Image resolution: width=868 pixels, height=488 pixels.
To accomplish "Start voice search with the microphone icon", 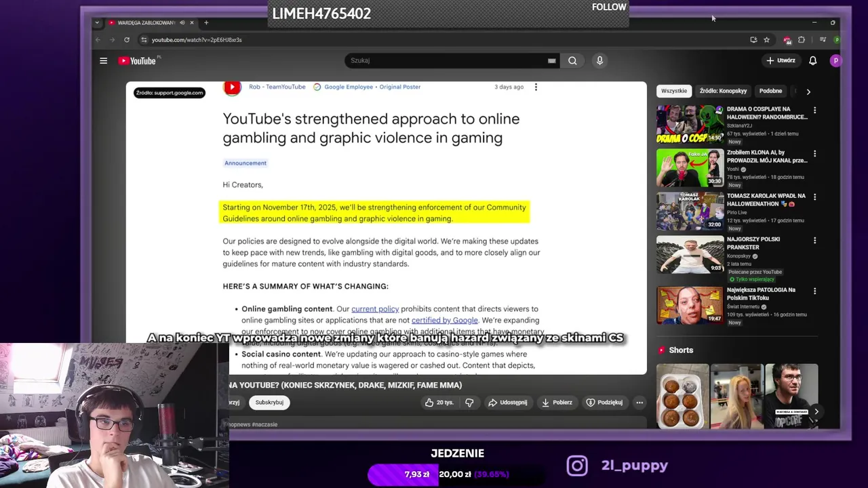I will (599, 60).
